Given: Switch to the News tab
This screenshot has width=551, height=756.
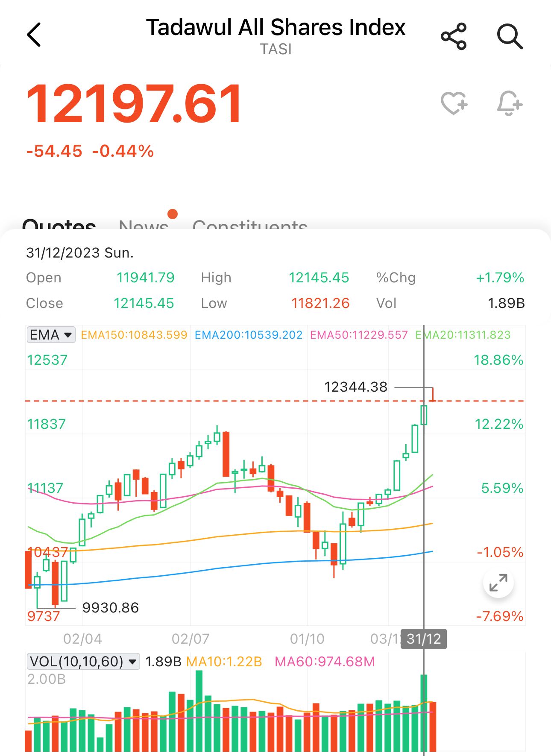Looking at the screenshot, I should (144, 225).
